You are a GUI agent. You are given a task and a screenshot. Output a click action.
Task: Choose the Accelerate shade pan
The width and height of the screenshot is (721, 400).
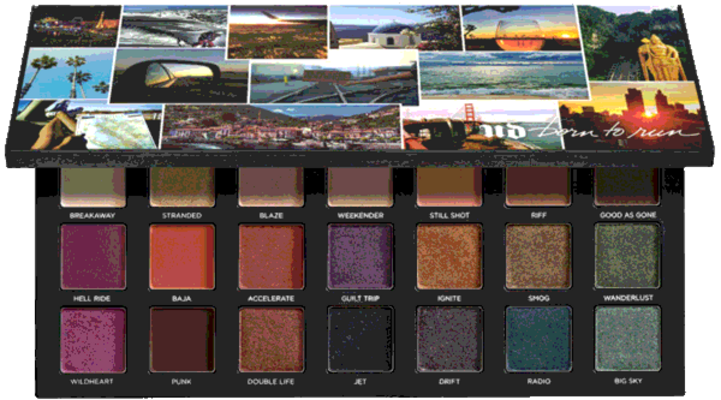(x=271, y=257)
